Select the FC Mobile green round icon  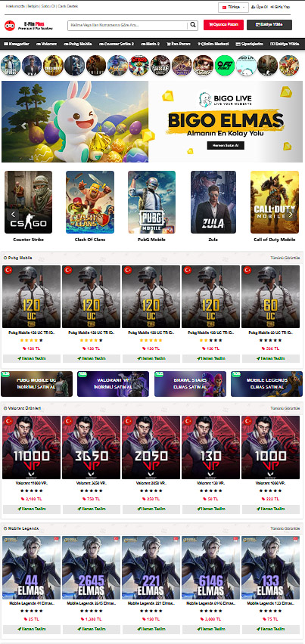[x=225, y=65]
